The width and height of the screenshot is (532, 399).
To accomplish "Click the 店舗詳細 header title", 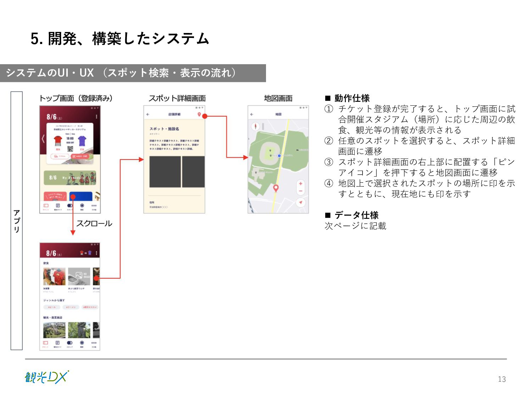I will point(174,115).
